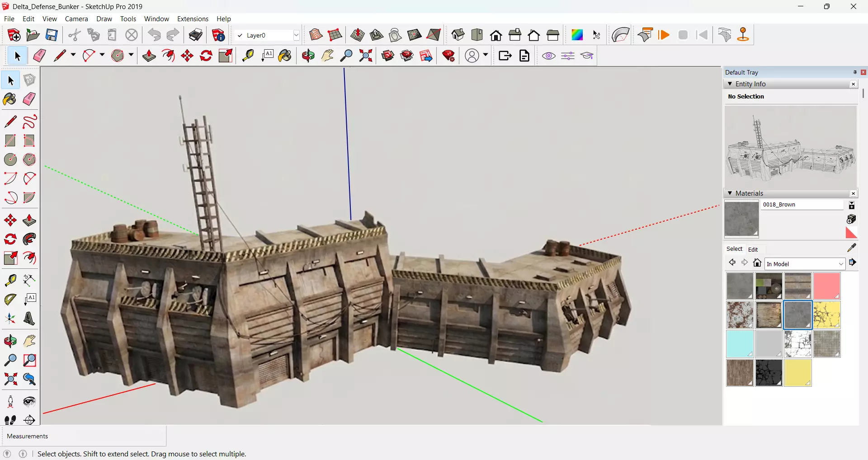
Task: Open the shape tool dropdown arrow
Action: (x=131, y=55)
